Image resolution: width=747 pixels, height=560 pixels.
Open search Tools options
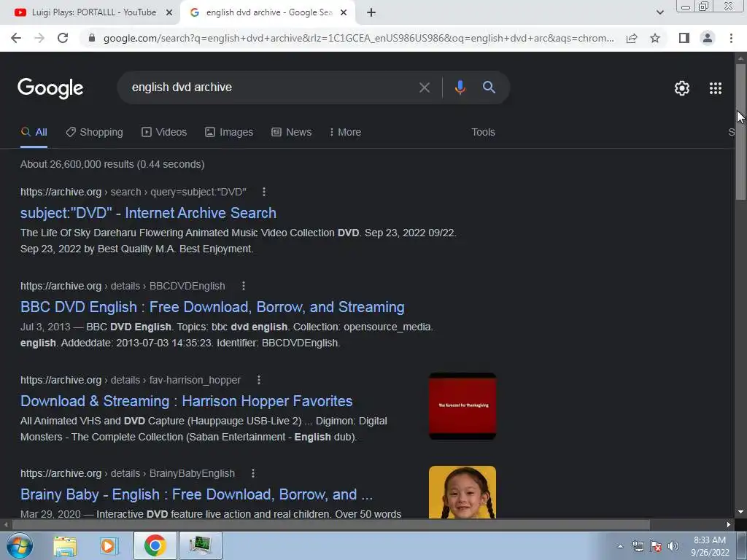click(x=483, y=133)
